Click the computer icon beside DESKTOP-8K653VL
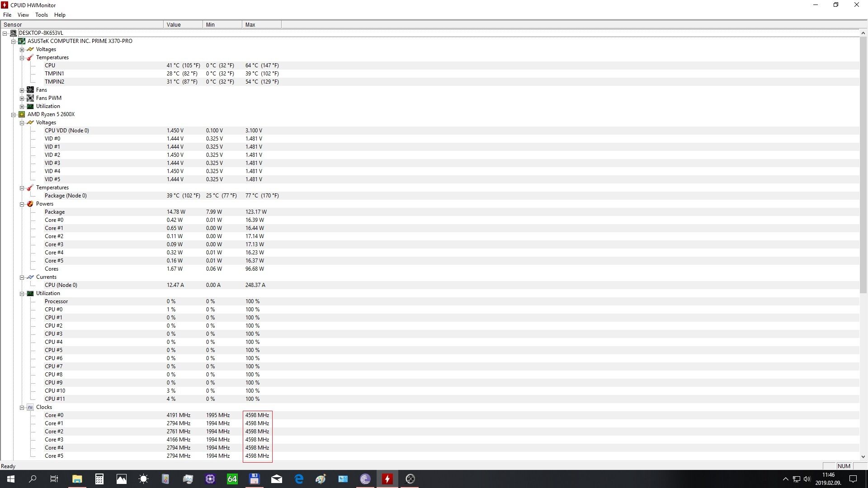The width and height of the screenshot is (868, 488). point(13,33)
